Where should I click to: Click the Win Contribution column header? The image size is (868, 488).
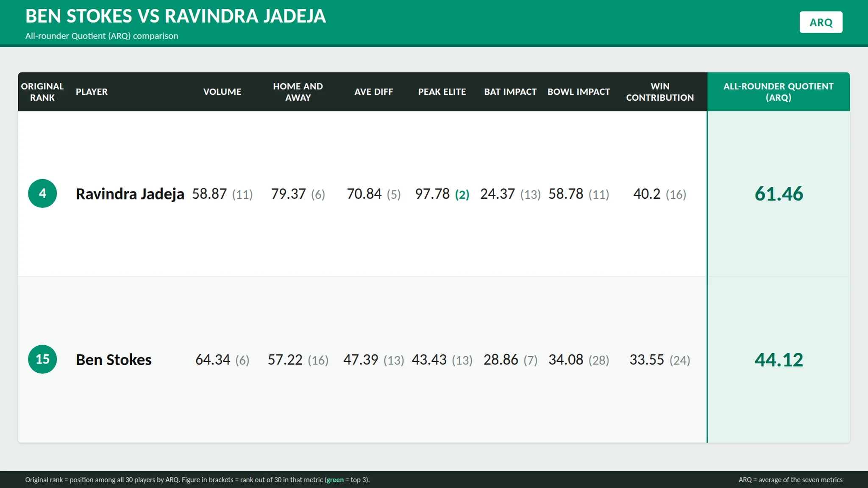[660, 92]
